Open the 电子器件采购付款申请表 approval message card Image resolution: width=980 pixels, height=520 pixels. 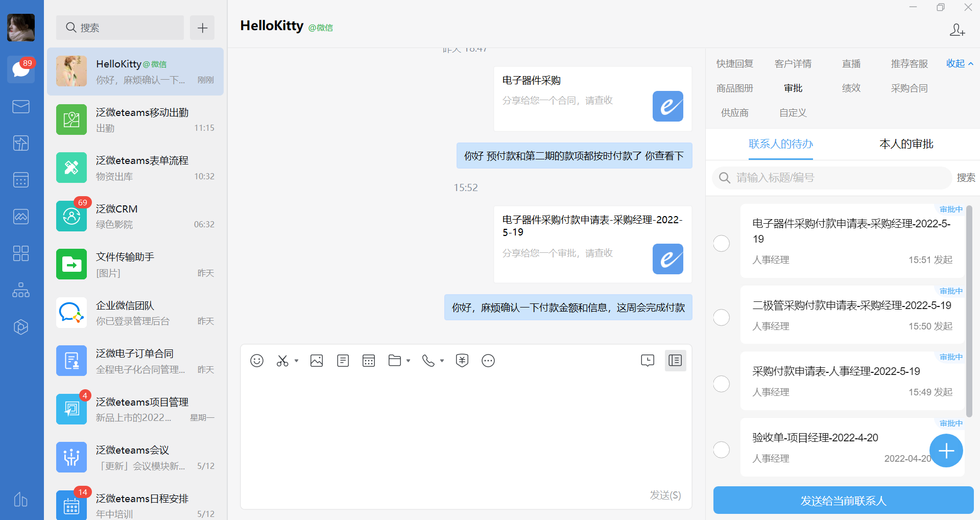[593, 244]
